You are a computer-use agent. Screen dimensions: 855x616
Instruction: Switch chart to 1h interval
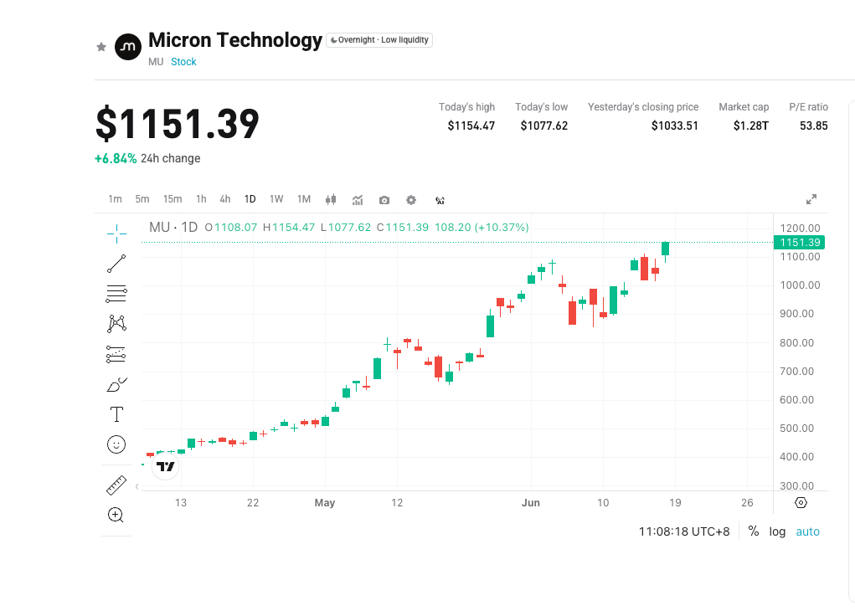tap(201, 199)
